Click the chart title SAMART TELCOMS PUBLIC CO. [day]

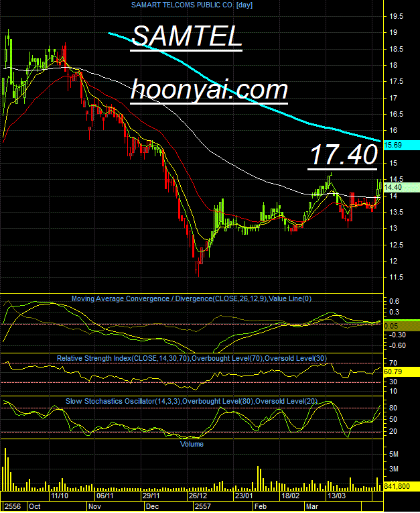click(x=192, y=5)
